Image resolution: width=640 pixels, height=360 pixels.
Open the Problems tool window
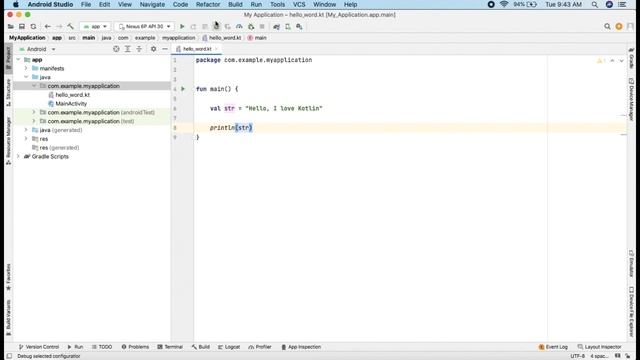click(135, 347)
